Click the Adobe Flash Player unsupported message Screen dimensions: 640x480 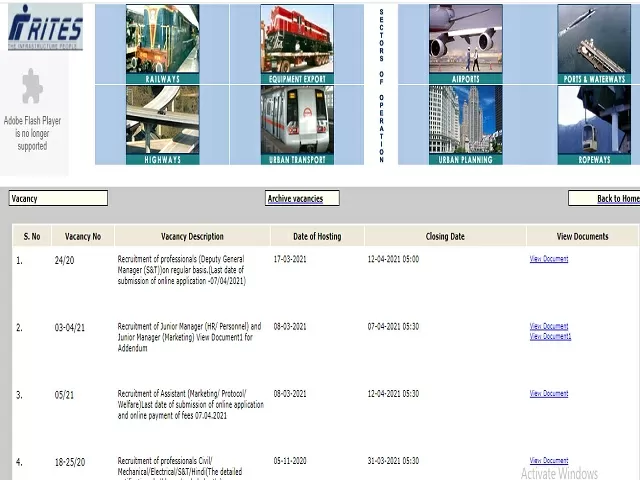point(32,133)
